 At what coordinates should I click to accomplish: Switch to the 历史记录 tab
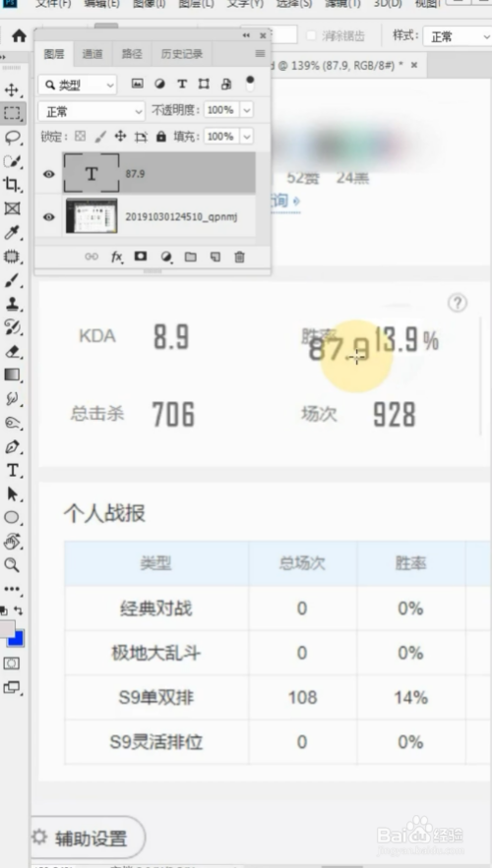[182, 54]
